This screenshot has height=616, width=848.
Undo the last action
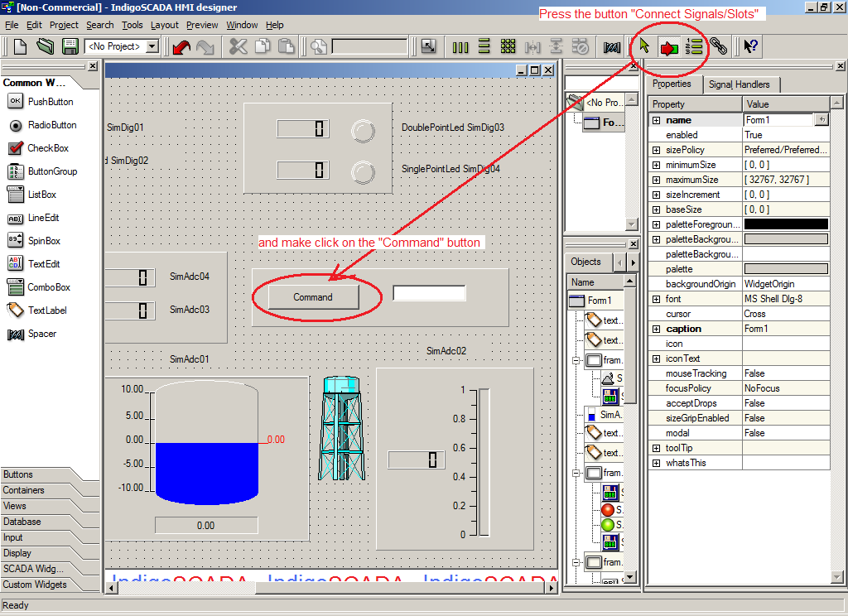coord(181,47)
